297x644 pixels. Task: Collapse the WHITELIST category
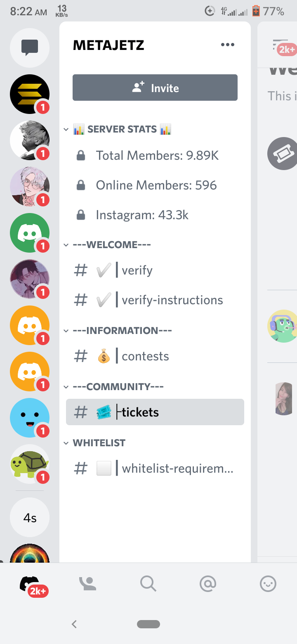(x=94, y=443)
